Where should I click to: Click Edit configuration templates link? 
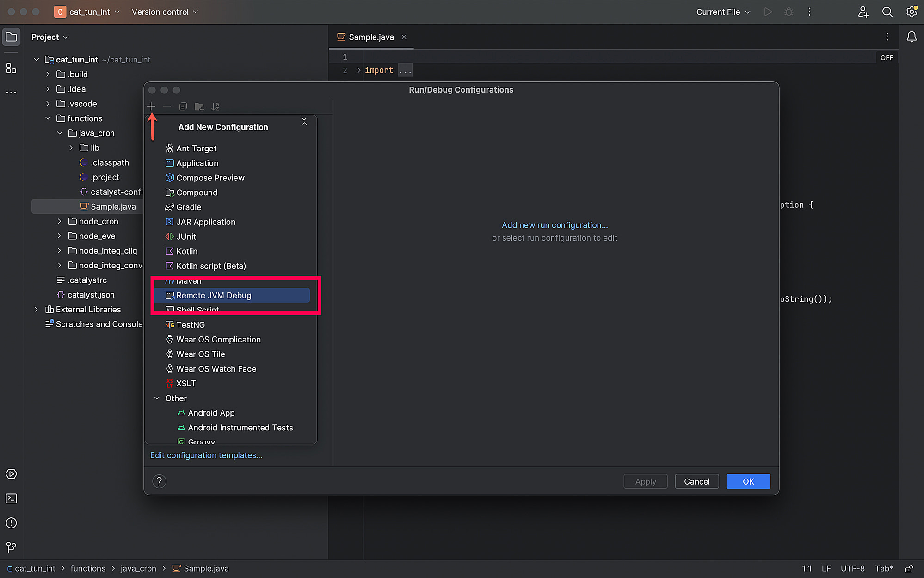tap(205, 455)
